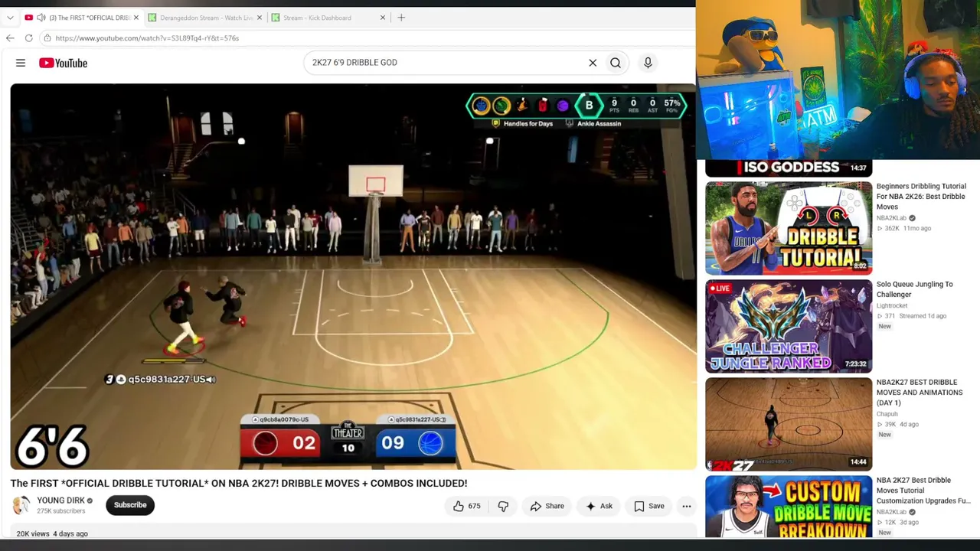The image size is (980, 551).
Task: Start voice search with the microphone icon
Action: point(648,63)
